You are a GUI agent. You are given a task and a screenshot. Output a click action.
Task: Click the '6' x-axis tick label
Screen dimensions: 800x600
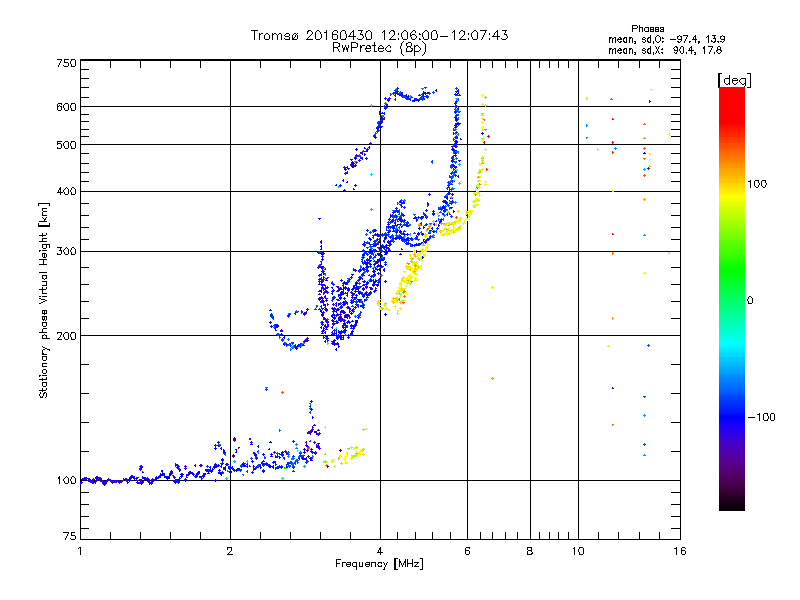click(x=467, y=551)
